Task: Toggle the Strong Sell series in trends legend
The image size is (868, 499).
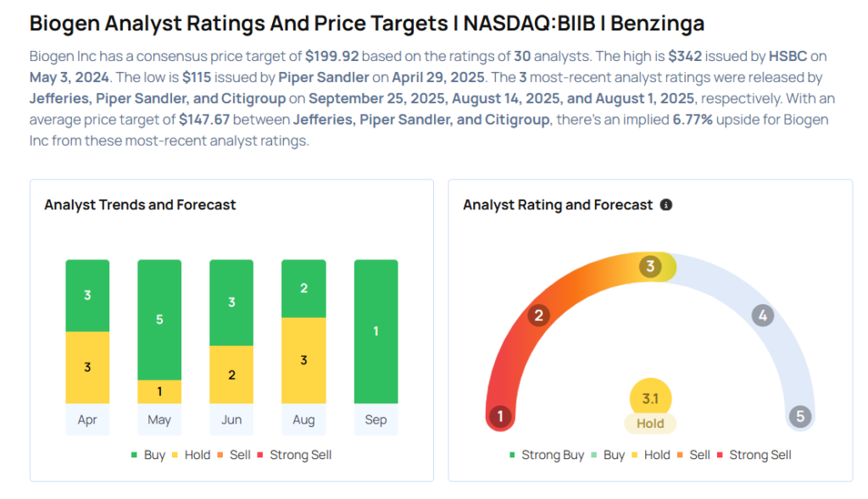Action: coord(294,455)
